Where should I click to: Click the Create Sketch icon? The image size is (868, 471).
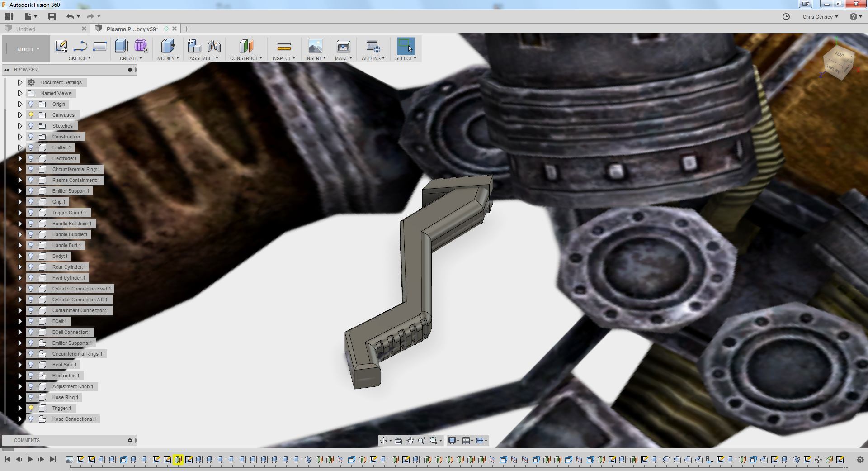tap(61, 46)
